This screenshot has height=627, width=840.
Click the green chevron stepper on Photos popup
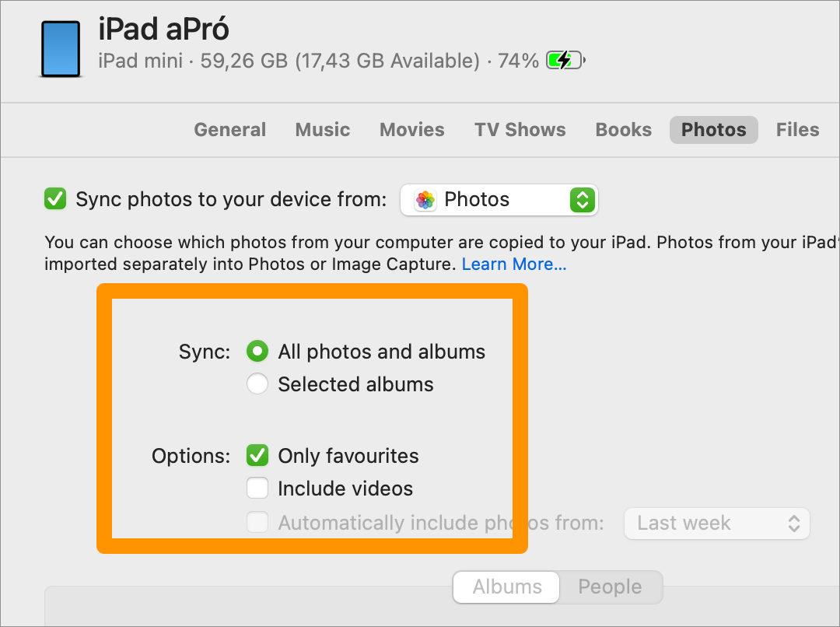coord(583,200)
